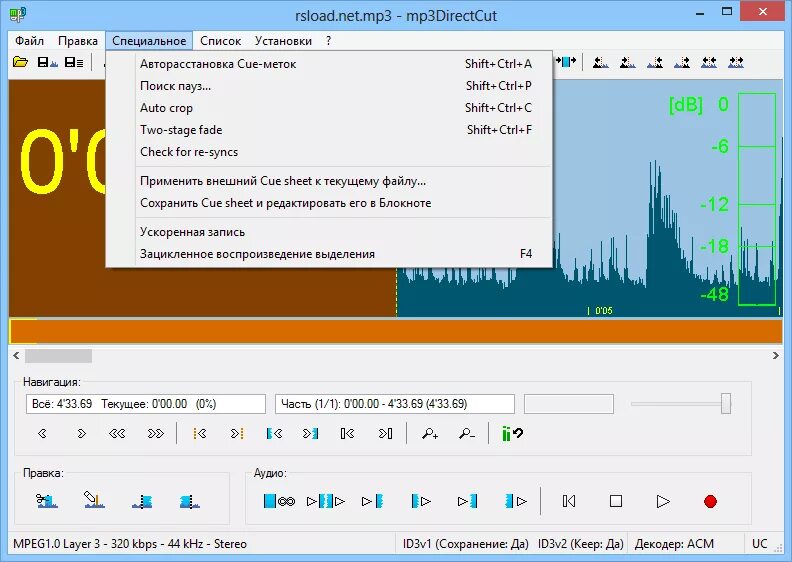Open the ? help menu
The width and height of the screenshot is (792, 562).
328,41
